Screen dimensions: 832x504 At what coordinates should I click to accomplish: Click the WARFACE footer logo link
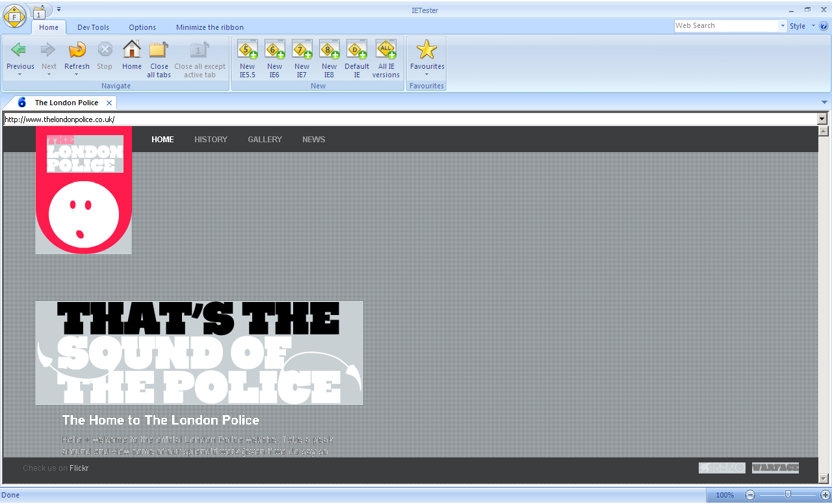pyautogui.click(x=775, y=468)
